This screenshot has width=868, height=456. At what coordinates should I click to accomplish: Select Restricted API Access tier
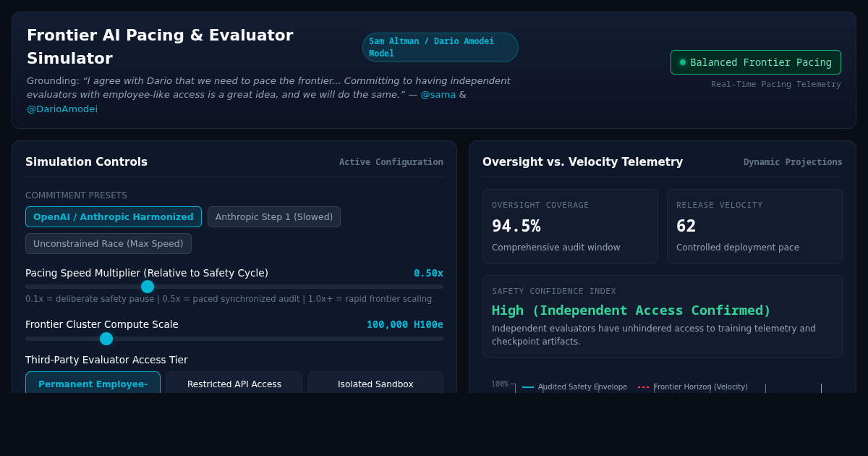point(234,383)
